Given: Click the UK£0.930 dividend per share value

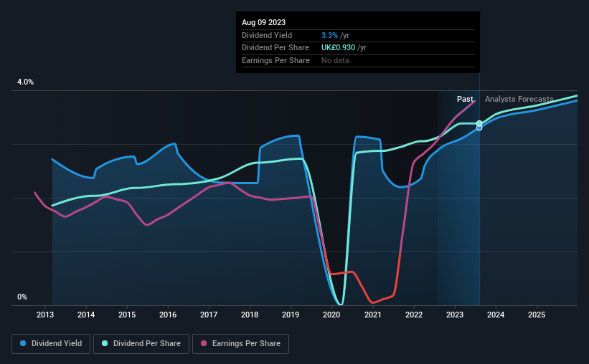Looking at the screenshot, I should click(338, 48).
